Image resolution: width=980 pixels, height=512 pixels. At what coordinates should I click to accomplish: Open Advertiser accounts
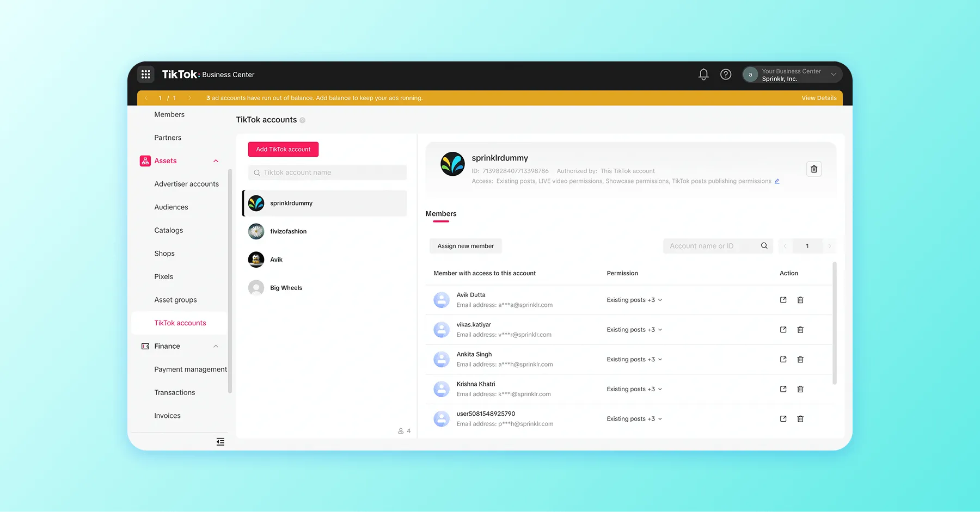point(187,184)
